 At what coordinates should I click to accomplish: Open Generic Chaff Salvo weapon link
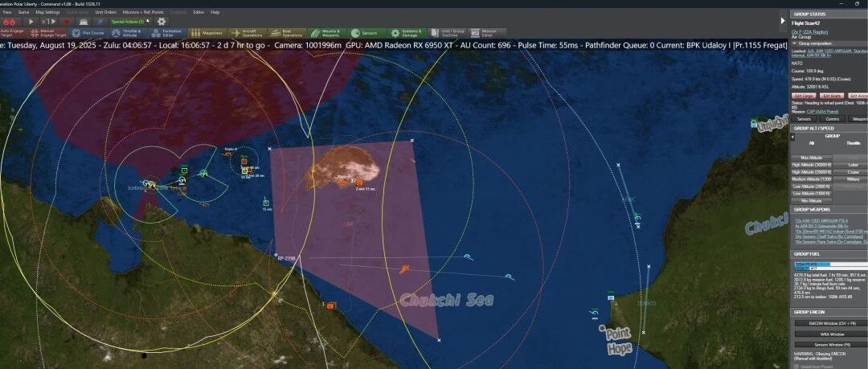point(829,236)
